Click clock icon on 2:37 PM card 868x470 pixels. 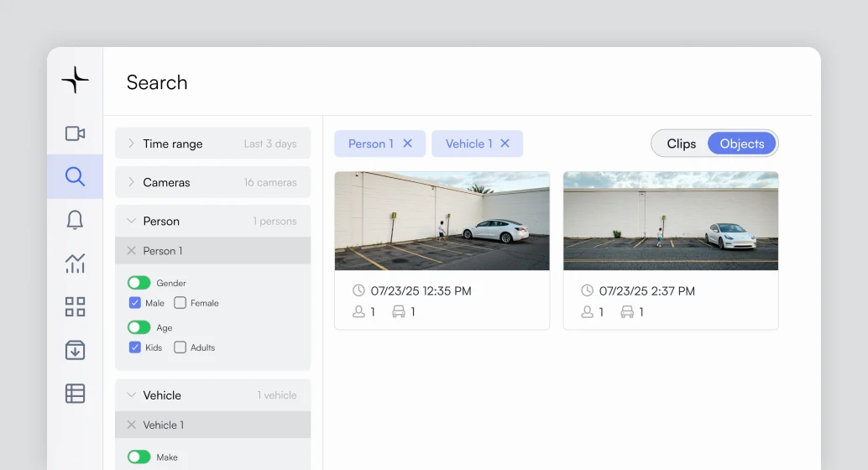(x=588, y=290)
